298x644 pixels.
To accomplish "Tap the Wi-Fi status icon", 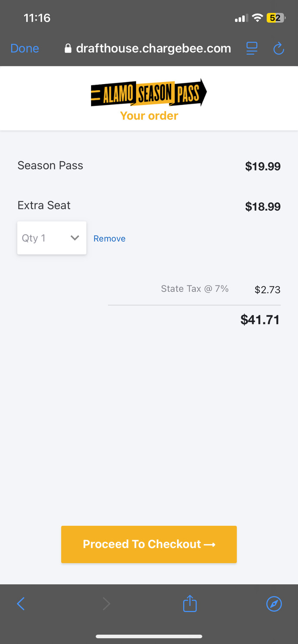I will click(258, 18).
